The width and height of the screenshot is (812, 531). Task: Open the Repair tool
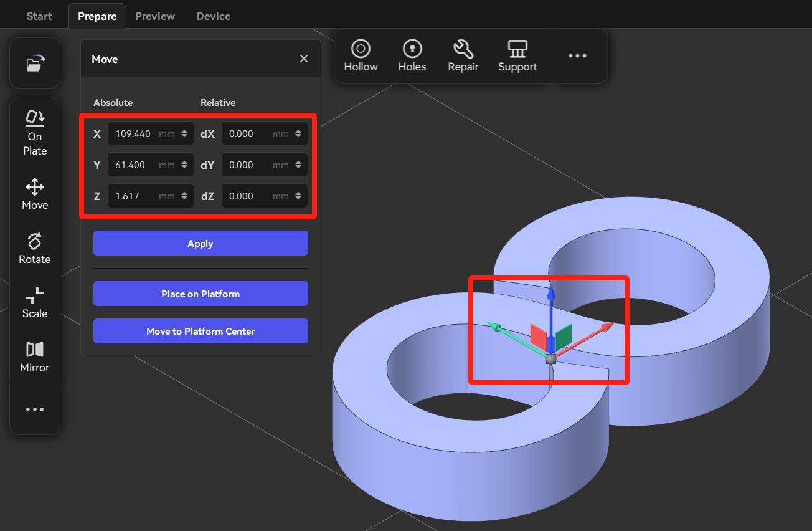click(463, 55)
